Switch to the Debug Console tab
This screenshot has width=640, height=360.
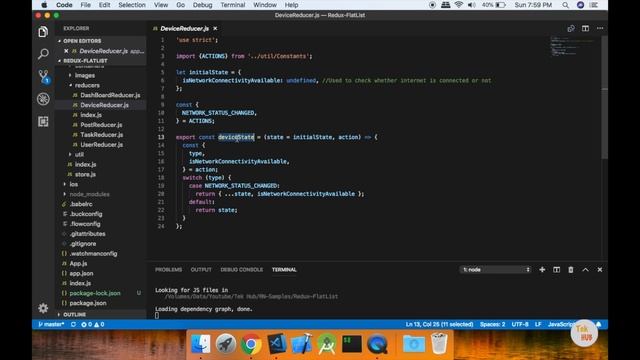pyautogui.click(x=242, y=270)
